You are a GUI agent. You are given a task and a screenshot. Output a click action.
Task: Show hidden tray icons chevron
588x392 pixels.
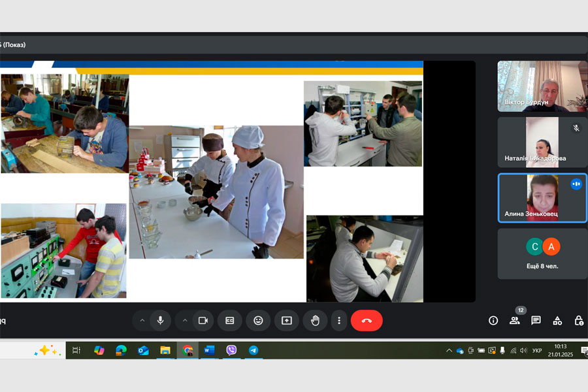pos(449,351)
